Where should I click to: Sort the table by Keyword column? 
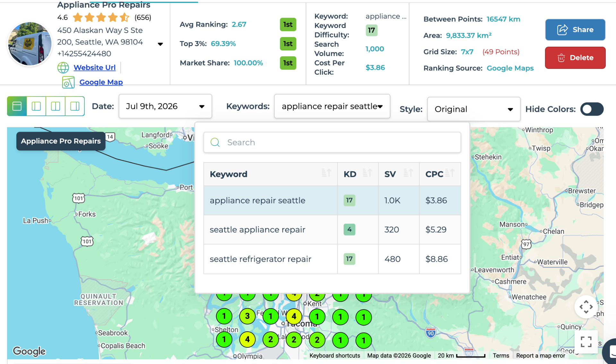pos(326,173)
